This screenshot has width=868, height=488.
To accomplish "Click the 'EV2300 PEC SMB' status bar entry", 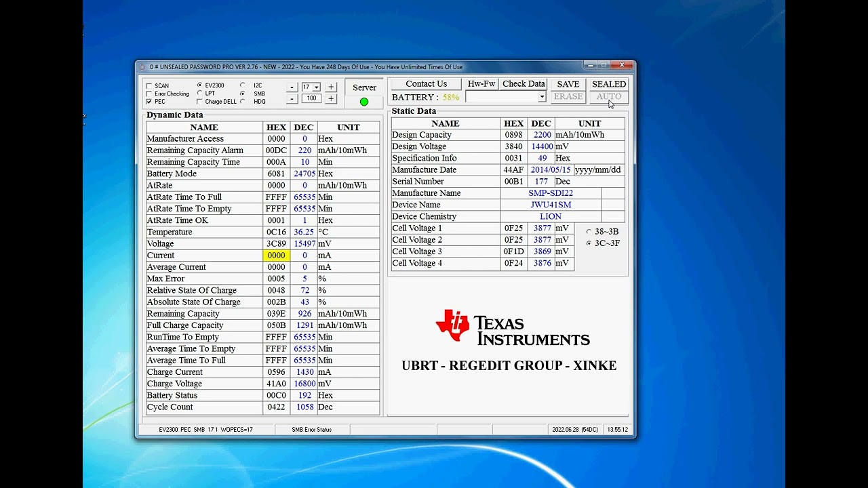I will point(205,430).
